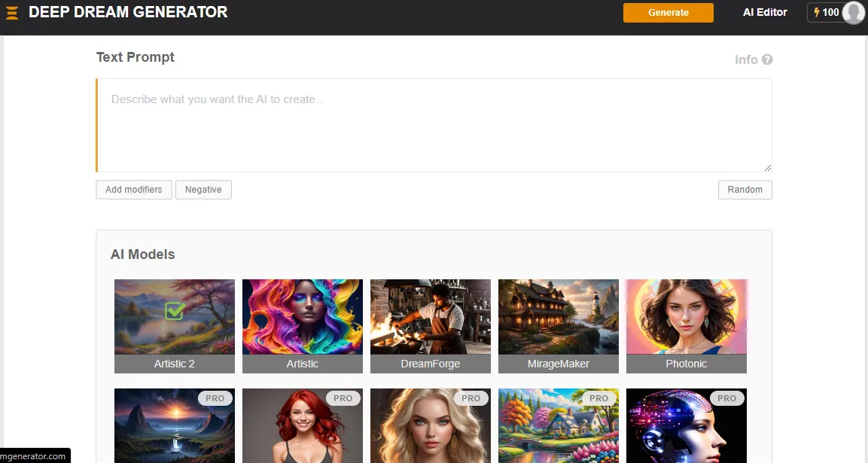Click the user profile avatar
This screenshot has width=868, height=463.
pyautogui.click(x=853, y=13)
